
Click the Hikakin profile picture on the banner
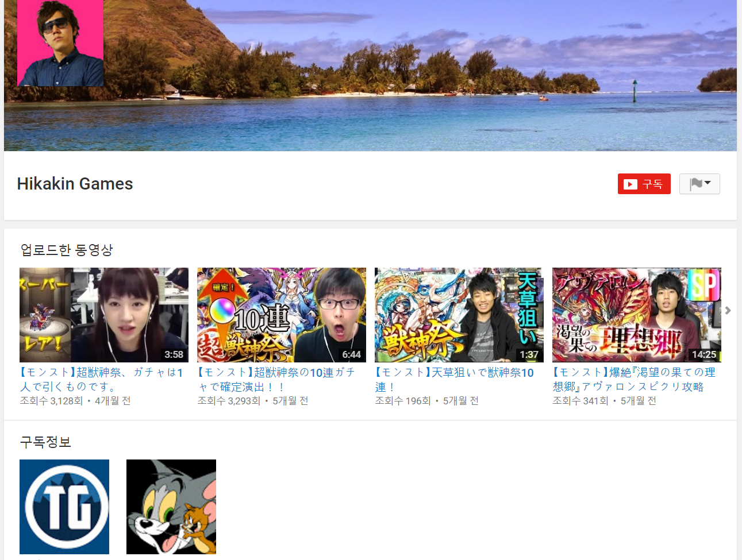60,43
